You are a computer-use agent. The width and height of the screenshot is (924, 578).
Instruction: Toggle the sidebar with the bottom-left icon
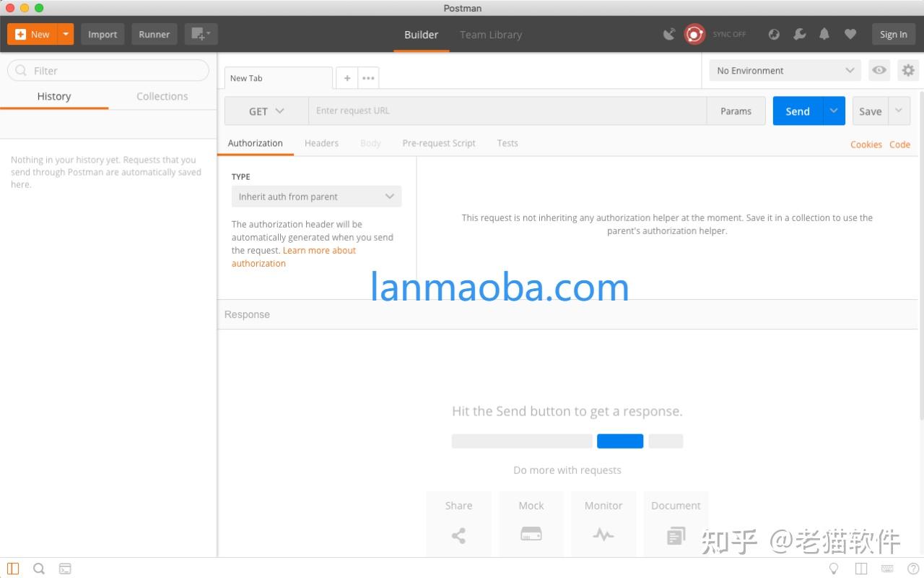[x=13, y=569]
